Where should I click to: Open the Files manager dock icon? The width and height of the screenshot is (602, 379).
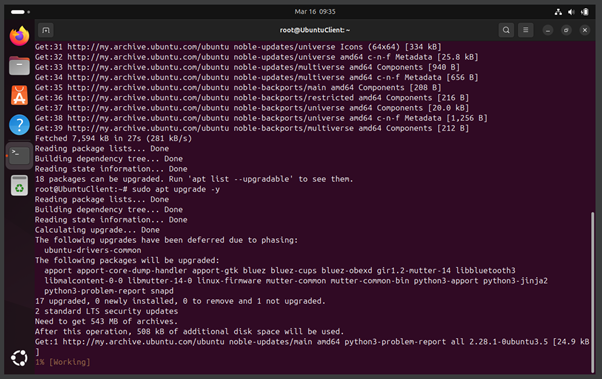tap(19, 66)
